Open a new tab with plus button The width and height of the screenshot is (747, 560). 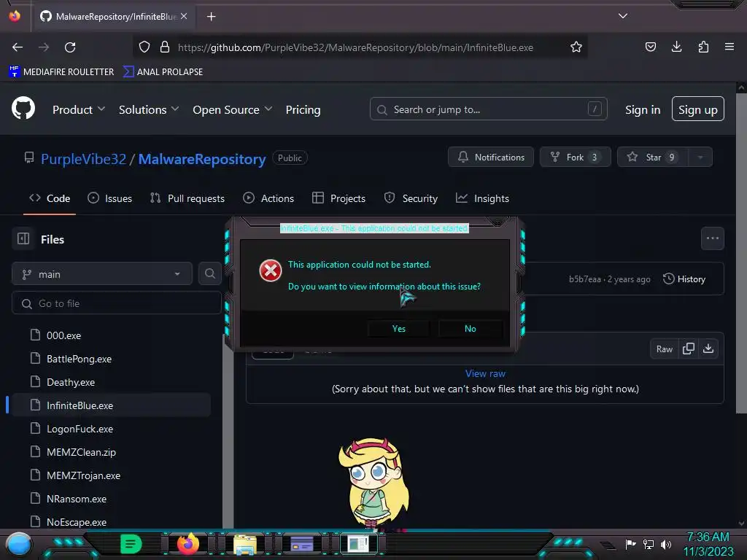point(211,17)
